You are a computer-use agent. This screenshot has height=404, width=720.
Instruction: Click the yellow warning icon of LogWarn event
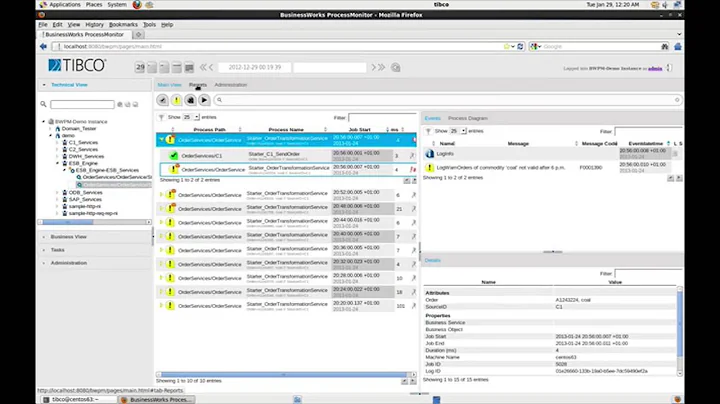(x=429, y=168)
